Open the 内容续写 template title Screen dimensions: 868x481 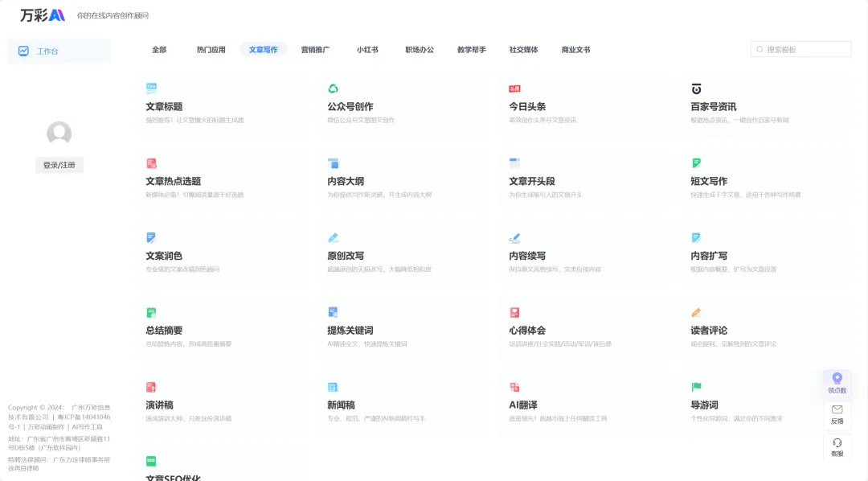pos(527,256)
